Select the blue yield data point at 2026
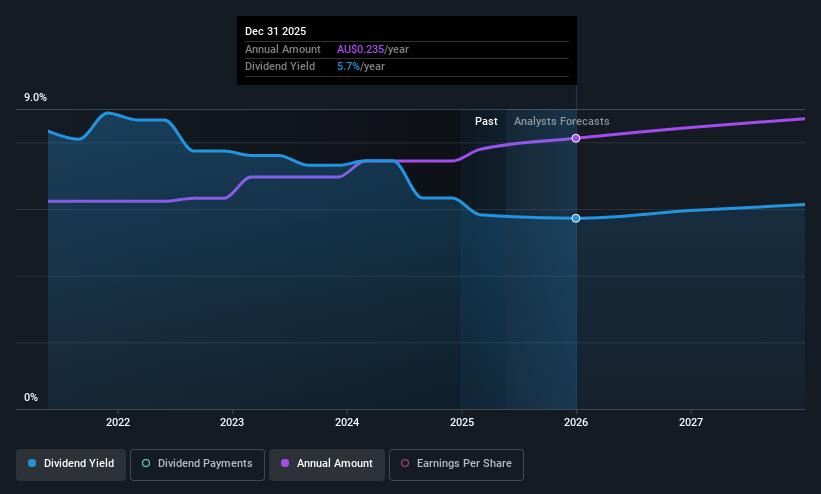The height and width of the screenshot is (494, 821). pyautogui.click(x=576, y=218)
